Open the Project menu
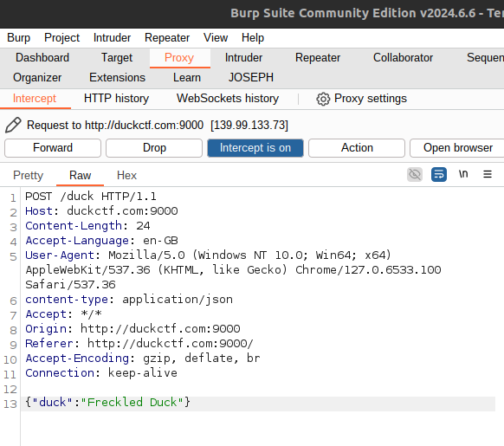504x446 pixels. coord(61,38)
